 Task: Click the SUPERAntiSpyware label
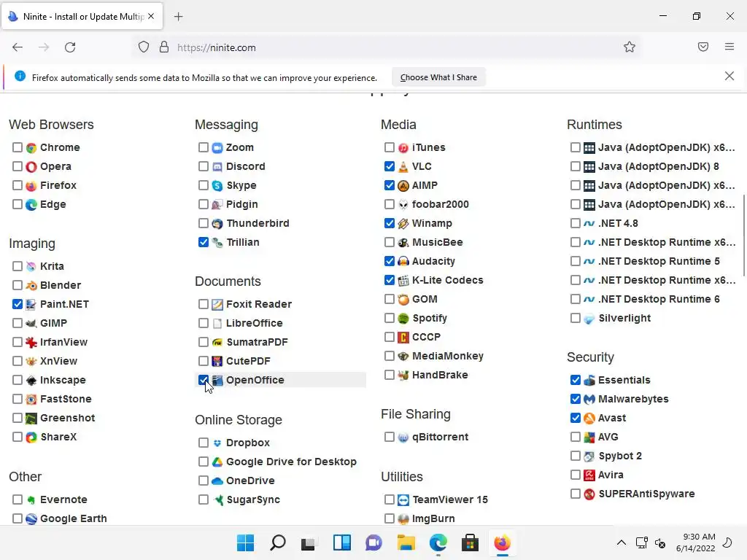point(646,494)
